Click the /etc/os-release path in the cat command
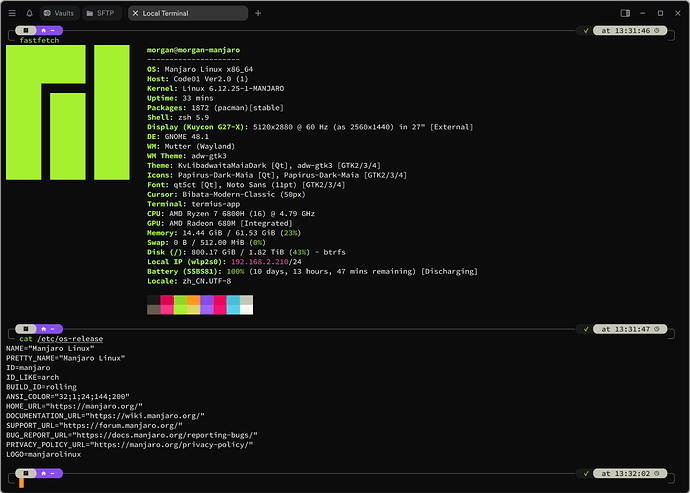 (70, 339)
